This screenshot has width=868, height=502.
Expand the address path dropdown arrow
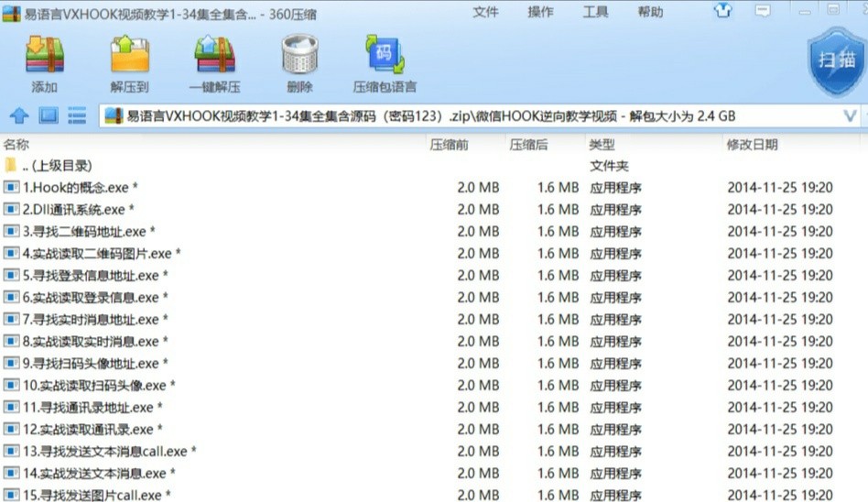pyautogui.click(x=850, y=115)
